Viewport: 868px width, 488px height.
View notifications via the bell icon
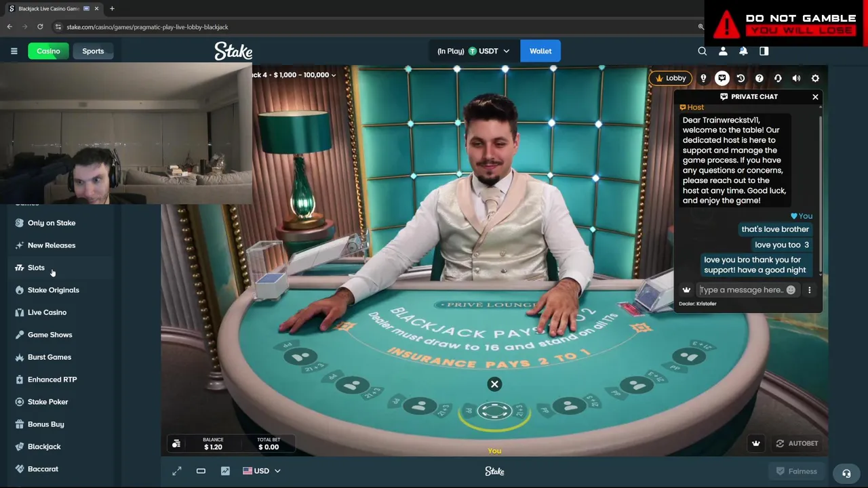743,51
